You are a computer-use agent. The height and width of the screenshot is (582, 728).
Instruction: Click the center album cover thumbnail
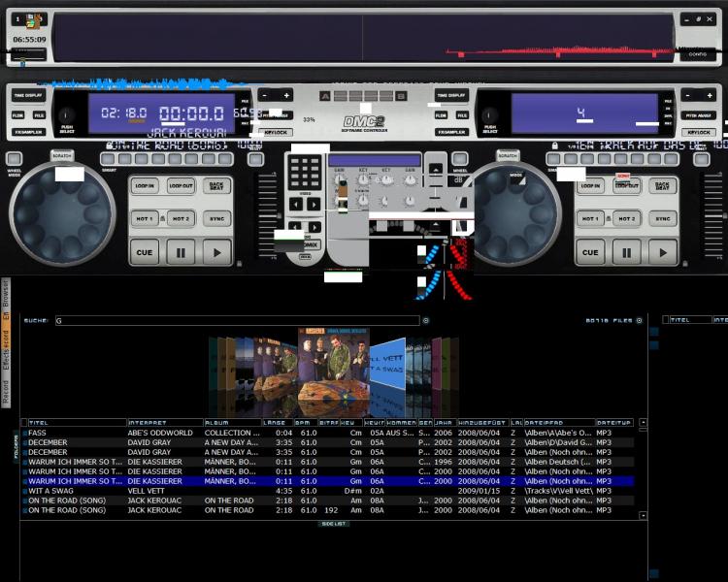click(333, 366)
